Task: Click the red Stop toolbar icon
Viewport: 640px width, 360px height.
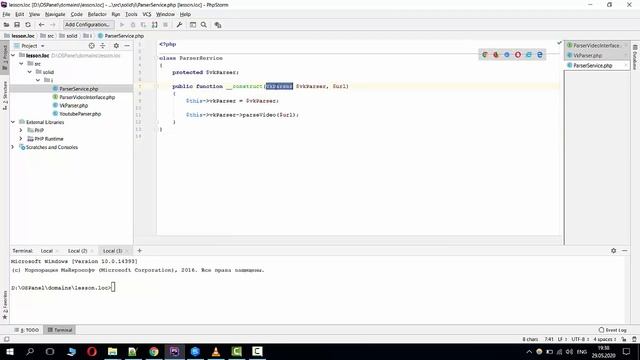Action: pos(165,25)
